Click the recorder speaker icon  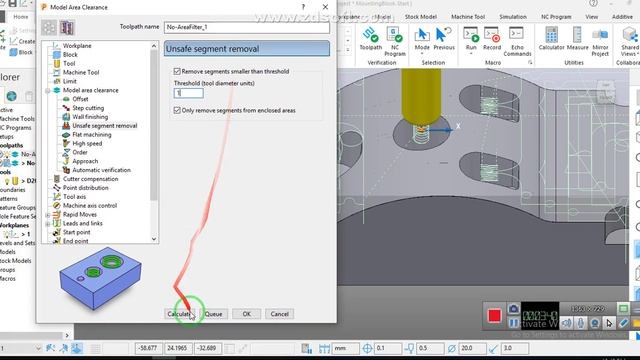566,323
